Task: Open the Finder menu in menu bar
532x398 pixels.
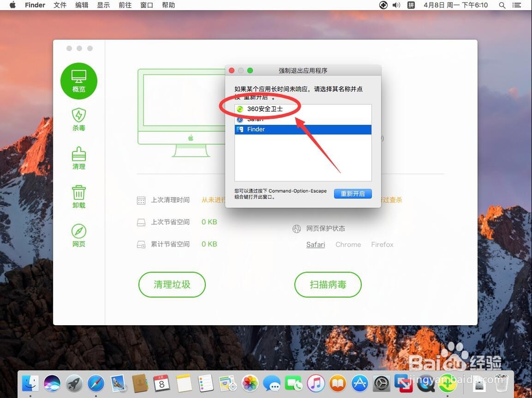Action: (x=35, y=5)
